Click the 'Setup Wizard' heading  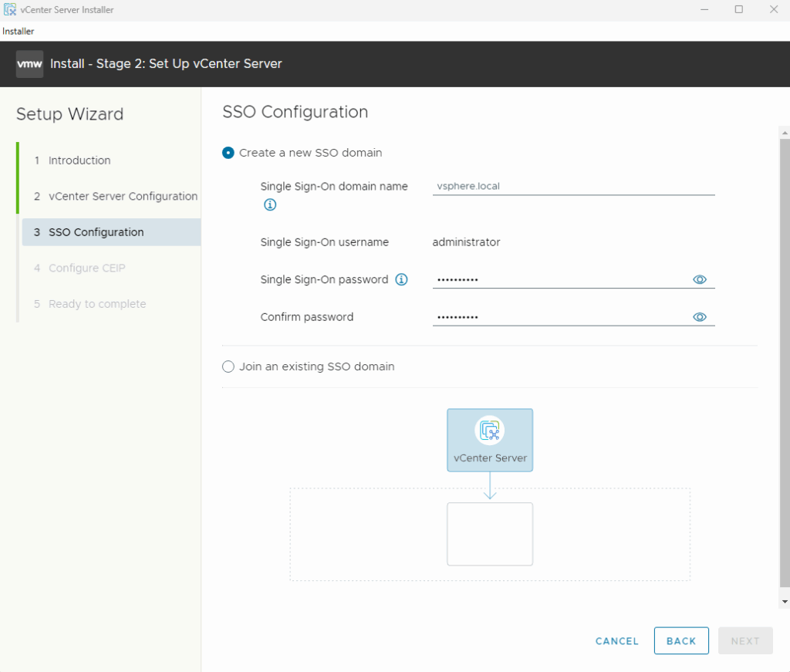pos(70,114)
